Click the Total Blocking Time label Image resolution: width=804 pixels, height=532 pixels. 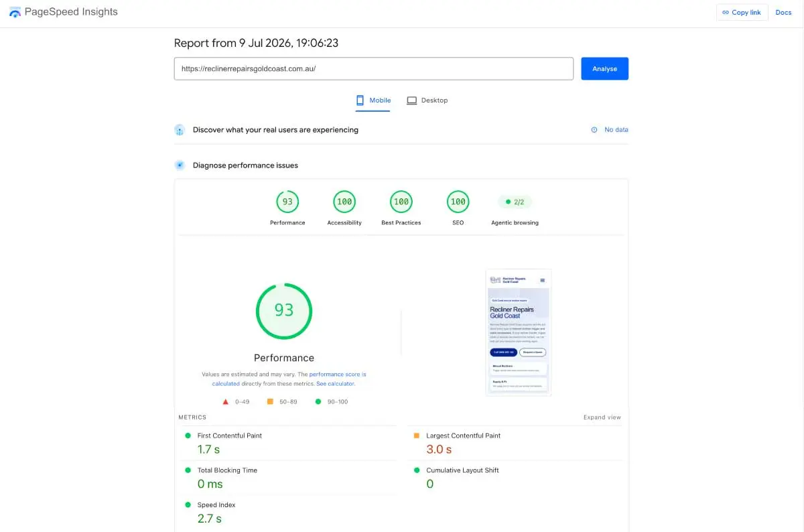227,470
